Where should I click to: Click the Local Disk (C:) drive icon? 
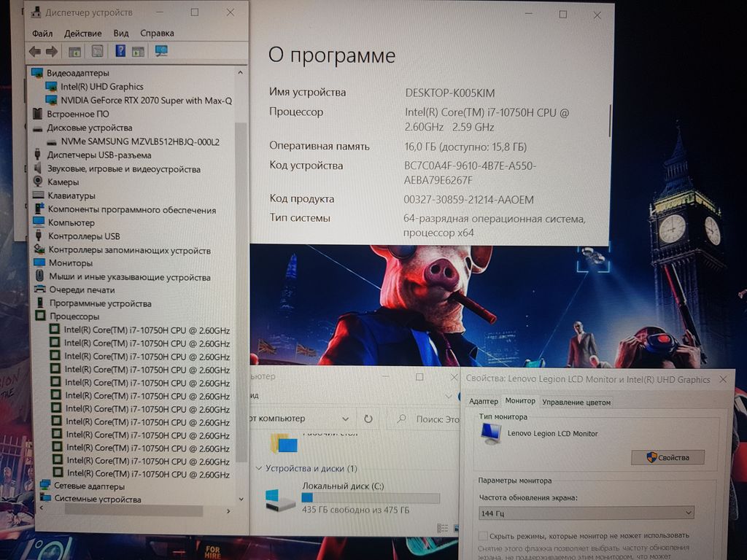coord(280,500)
